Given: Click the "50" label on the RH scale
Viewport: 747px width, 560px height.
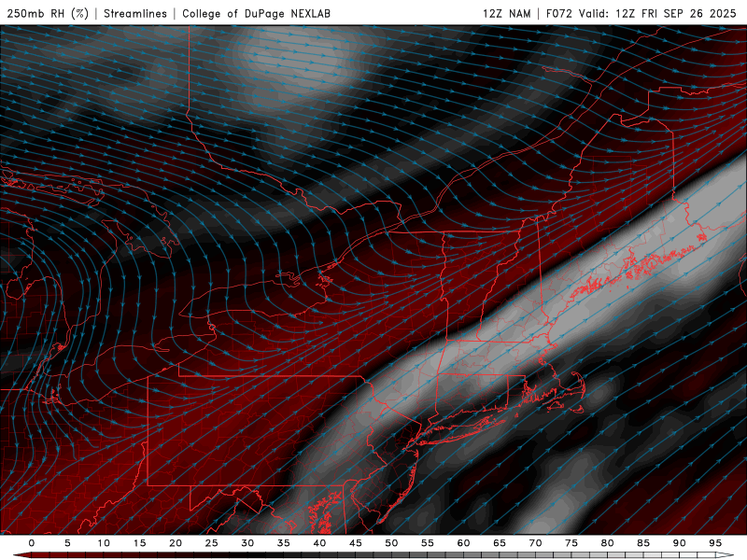Looking at the screenshot, I should pyautogui.click(x=391, y=543).
